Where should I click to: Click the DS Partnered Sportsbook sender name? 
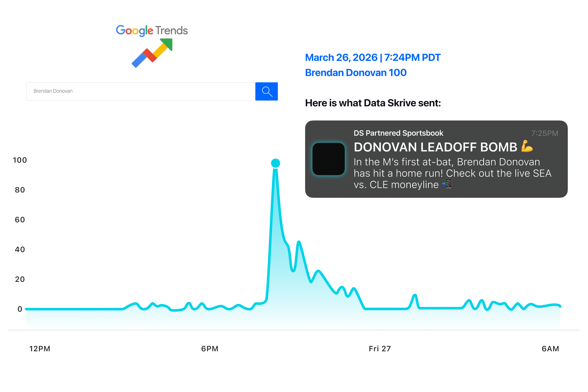398,133
